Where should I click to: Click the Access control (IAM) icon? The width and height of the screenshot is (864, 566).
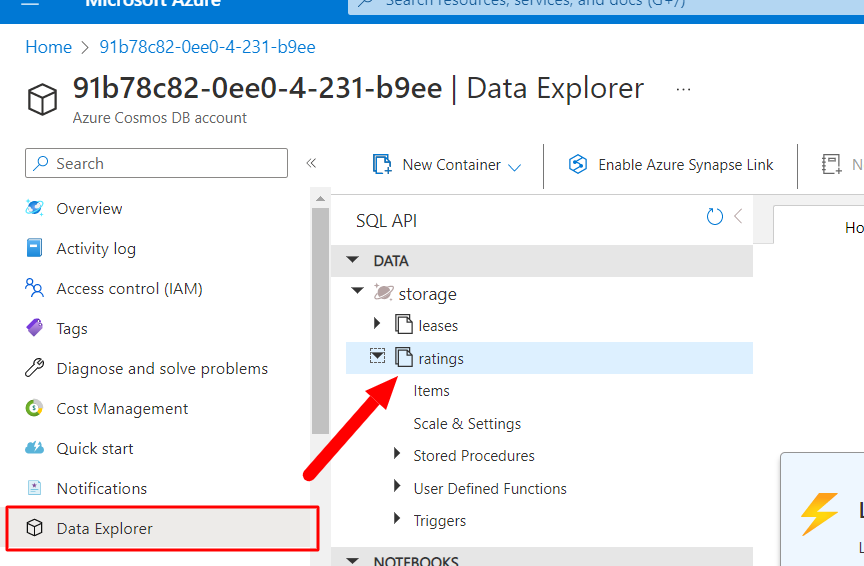[34, 288]
